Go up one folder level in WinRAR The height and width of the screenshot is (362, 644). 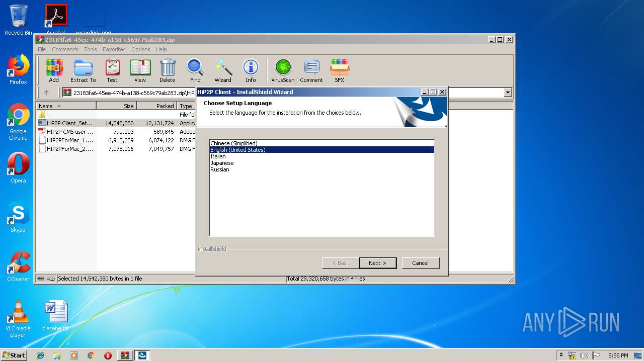click(x=46, y=93)
